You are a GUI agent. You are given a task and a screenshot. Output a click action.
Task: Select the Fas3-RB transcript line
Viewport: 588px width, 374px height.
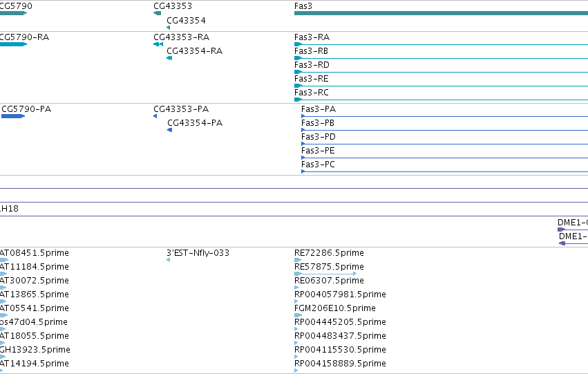click(x=441, y=58)
